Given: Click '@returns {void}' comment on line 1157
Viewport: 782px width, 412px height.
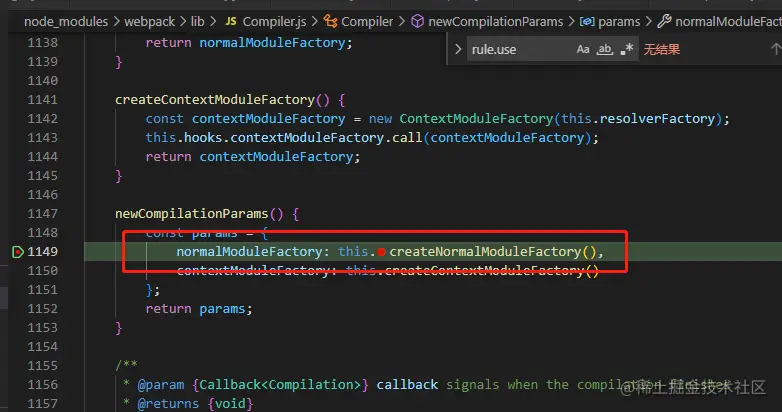Looking at the screenshot, I should pyautogui.click(x=195, y=403).
